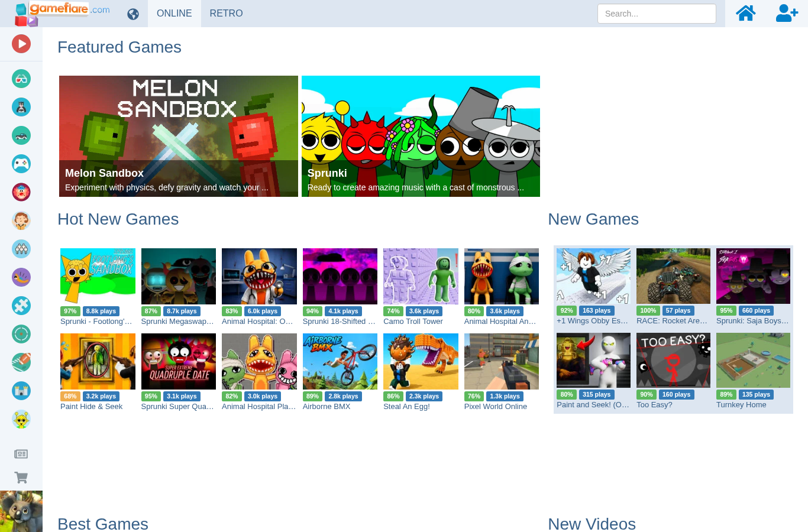
Task: Open the Airborne BMX game link
Action: coord(327,407)
